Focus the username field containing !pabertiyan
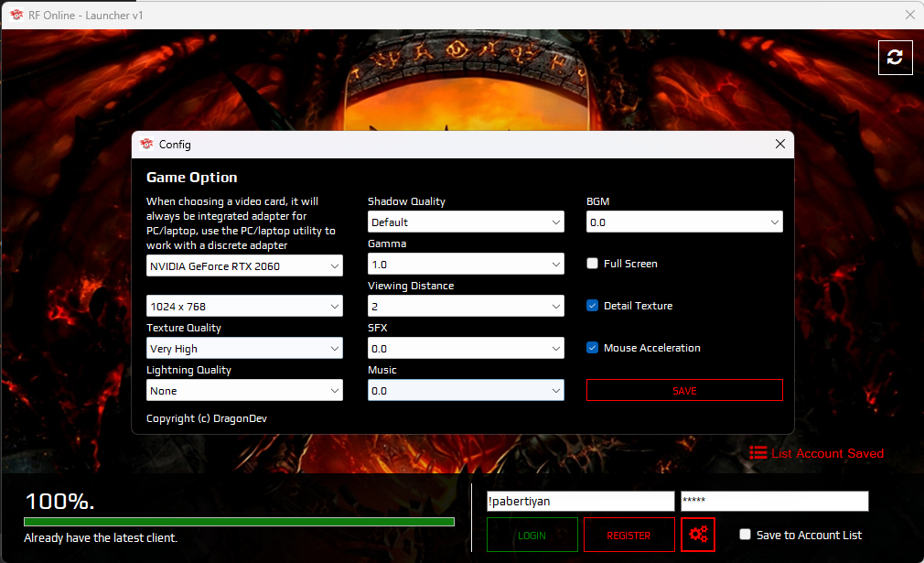The width and height of the screenshot is (924, 563). click(x=580, y=501)
